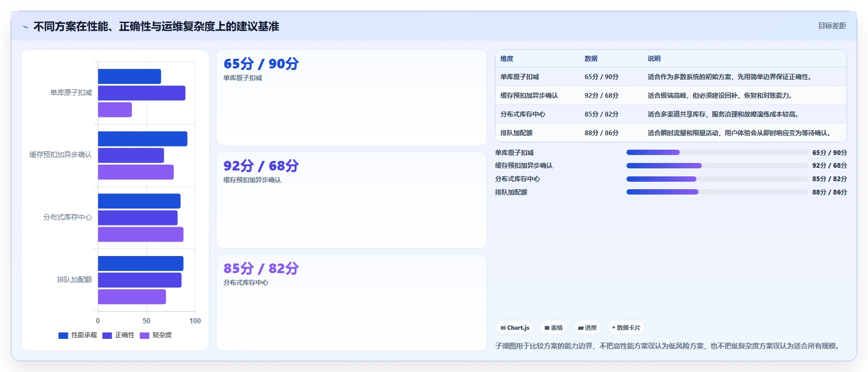Click the 数据卡片 tag chip
Viewport: 868px width, 372px height.
coord(626,328)
